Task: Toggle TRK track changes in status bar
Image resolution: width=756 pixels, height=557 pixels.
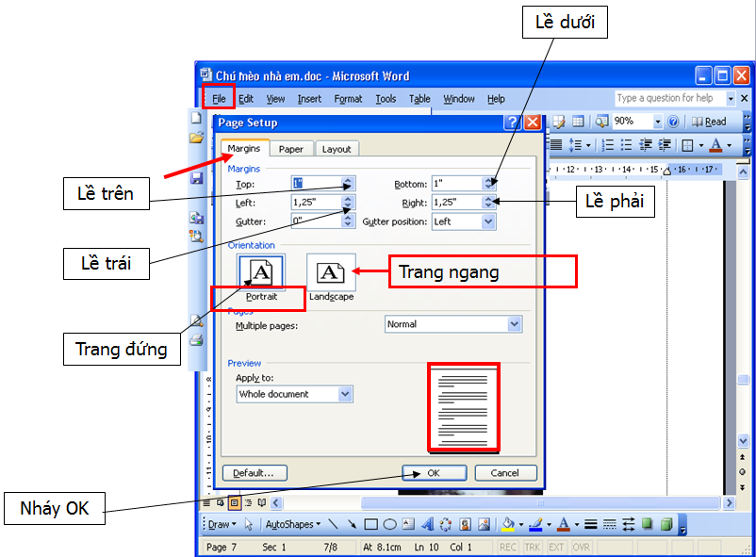Action: tap(533, 547)
